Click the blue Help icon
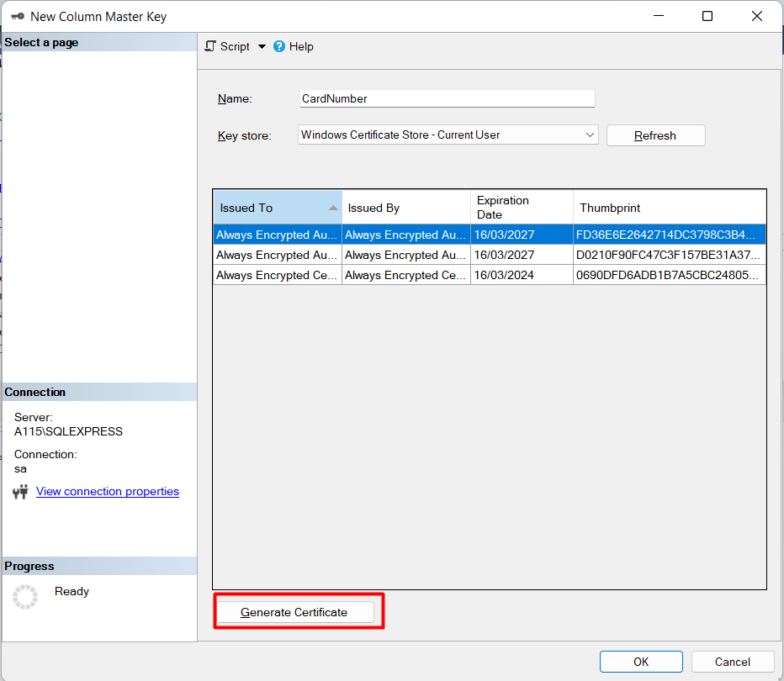784x681 pixels. click(279, 47)
